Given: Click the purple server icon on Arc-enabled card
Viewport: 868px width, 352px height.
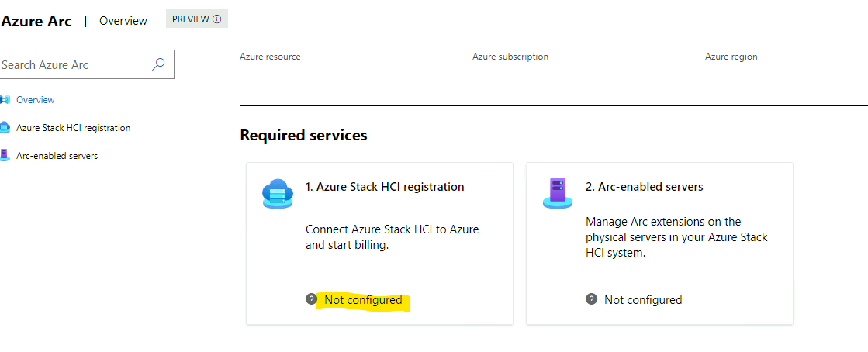Looking at the screenshot, I should [558, 193].
